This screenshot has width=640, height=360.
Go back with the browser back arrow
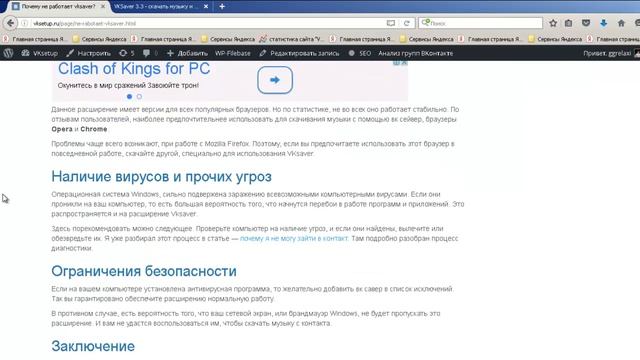coord(10,23)
